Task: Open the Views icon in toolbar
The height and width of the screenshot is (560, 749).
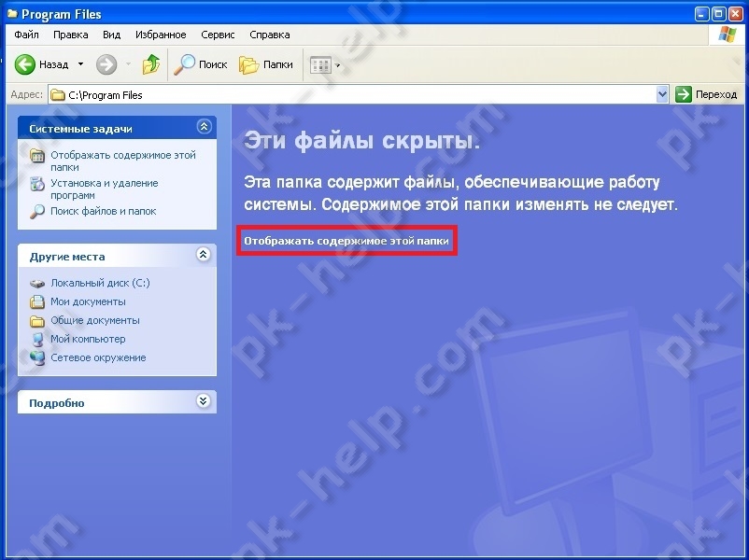Action: click(320, 65)
